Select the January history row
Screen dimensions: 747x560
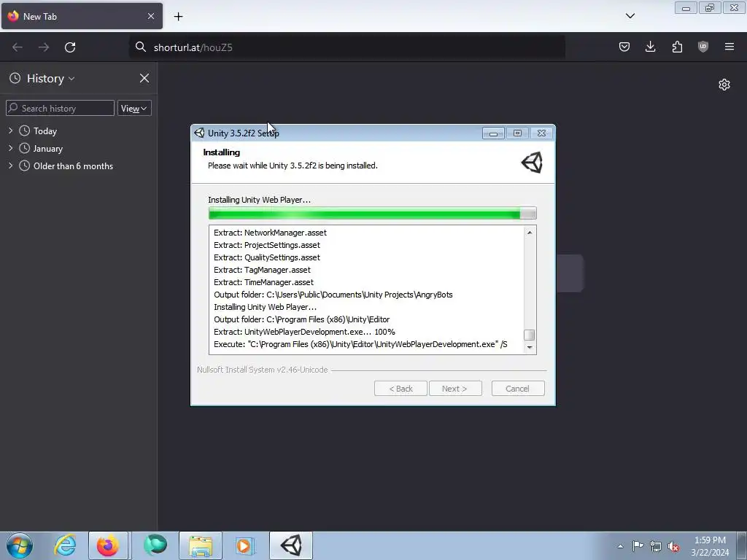pyautogui.click(x=79, y=149)
